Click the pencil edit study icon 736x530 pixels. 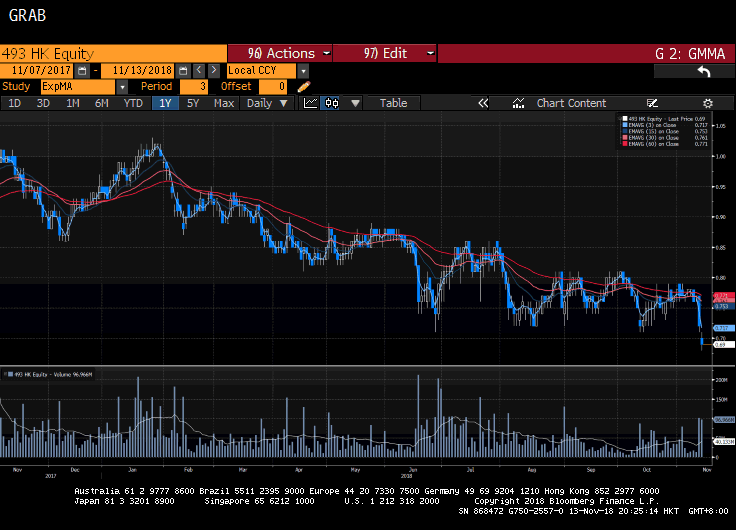pos(304,87)
